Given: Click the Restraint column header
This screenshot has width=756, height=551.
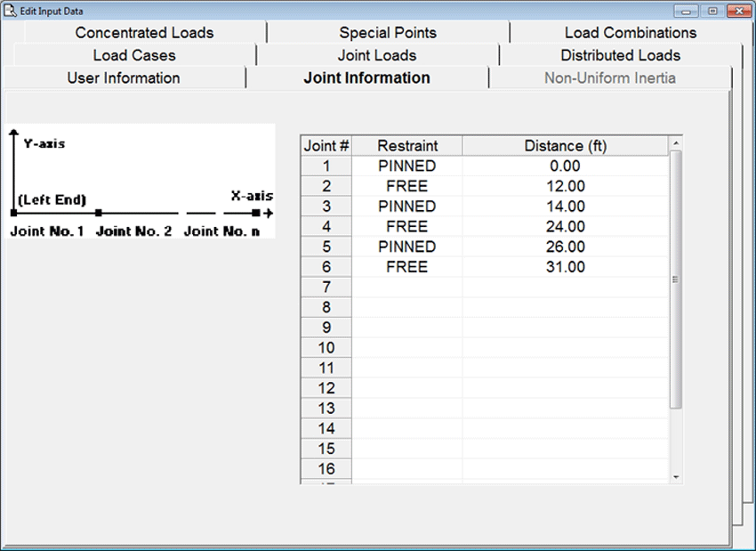Looking at the screenshot, I should pyautogui.click(x=406, y=146).
